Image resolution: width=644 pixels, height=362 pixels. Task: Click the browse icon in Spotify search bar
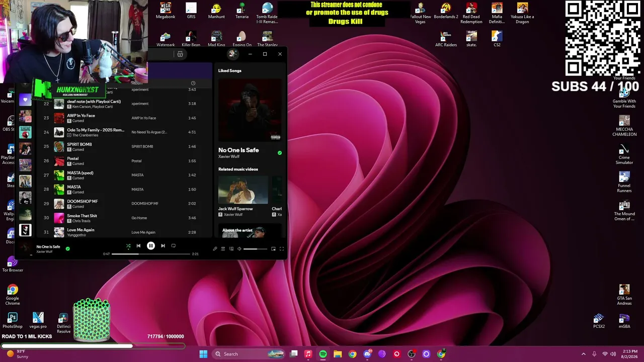[180, 54]
